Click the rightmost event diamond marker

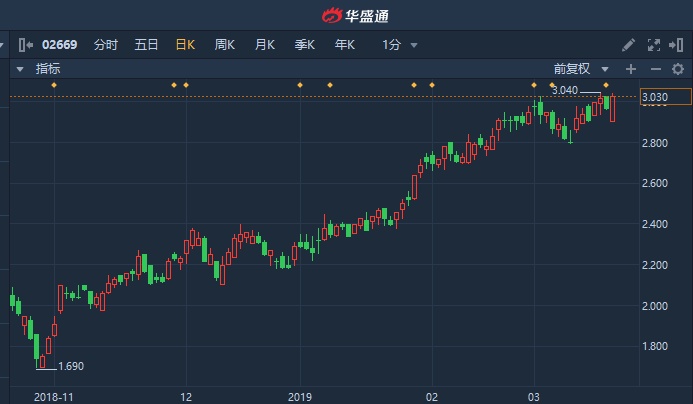[606, 85]
